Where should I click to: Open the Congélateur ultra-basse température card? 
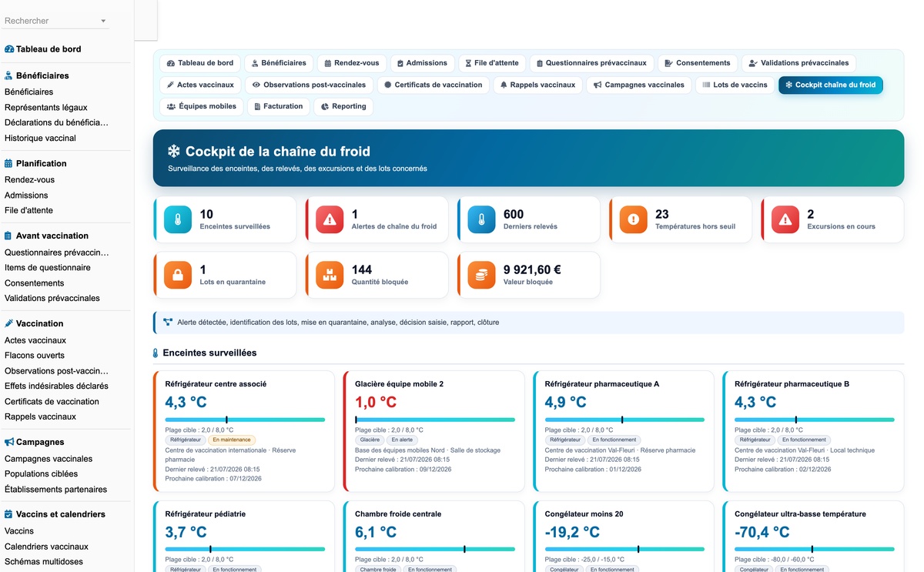pos(813,537)
